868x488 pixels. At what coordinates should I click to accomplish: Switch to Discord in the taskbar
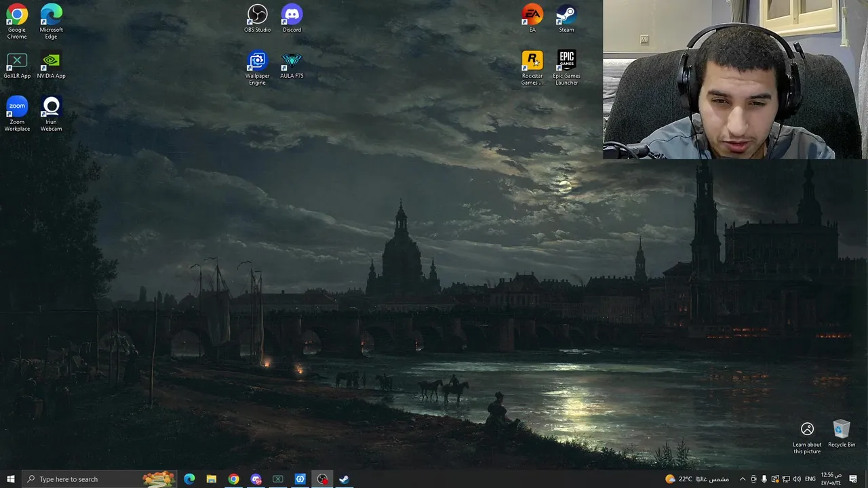click(x=256, y=479)
